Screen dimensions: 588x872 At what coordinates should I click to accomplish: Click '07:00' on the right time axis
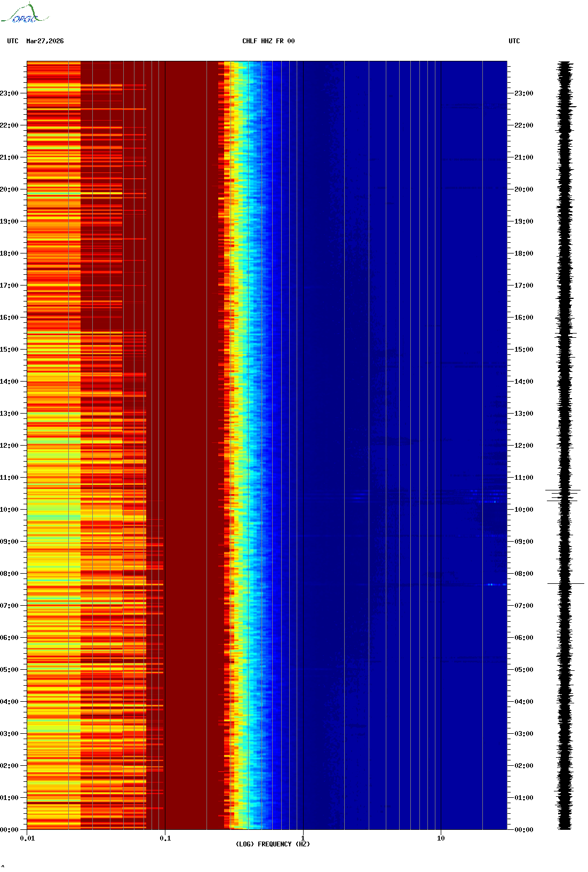point(524,606)
